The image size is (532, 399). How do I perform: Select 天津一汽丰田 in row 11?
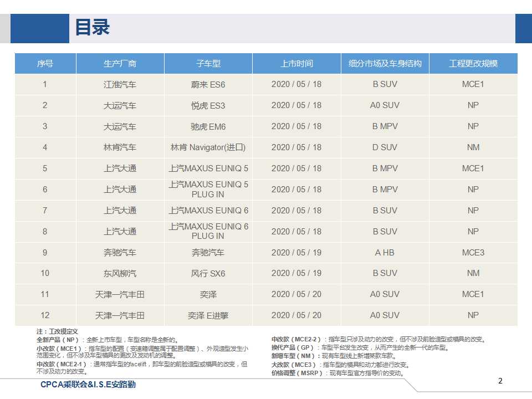(x=120, y=294)
